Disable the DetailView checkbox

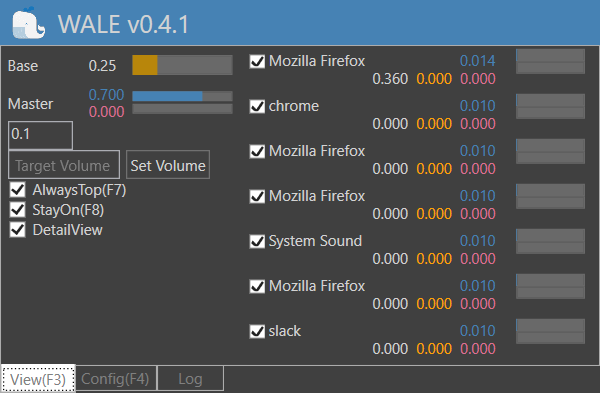pyautogui.click(x=18, y=230)
